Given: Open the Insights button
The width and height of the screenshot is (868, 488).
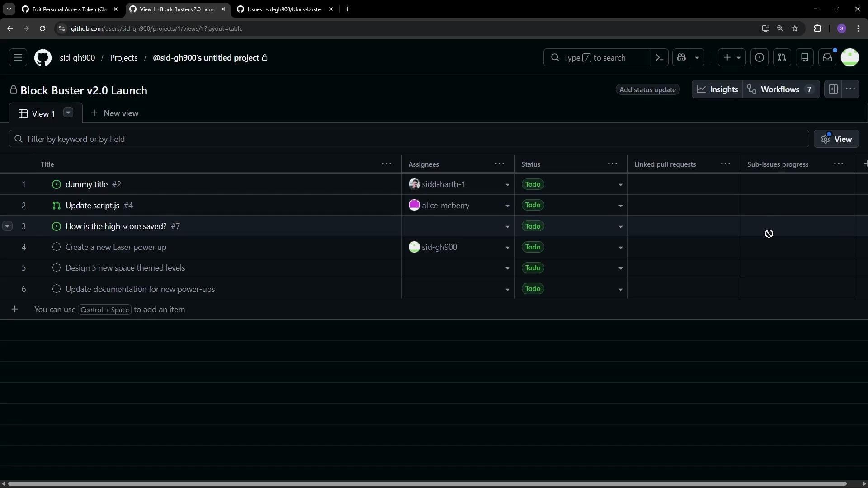Looking at the screenshot, I should pyautogui.click(x=717, y=89).
